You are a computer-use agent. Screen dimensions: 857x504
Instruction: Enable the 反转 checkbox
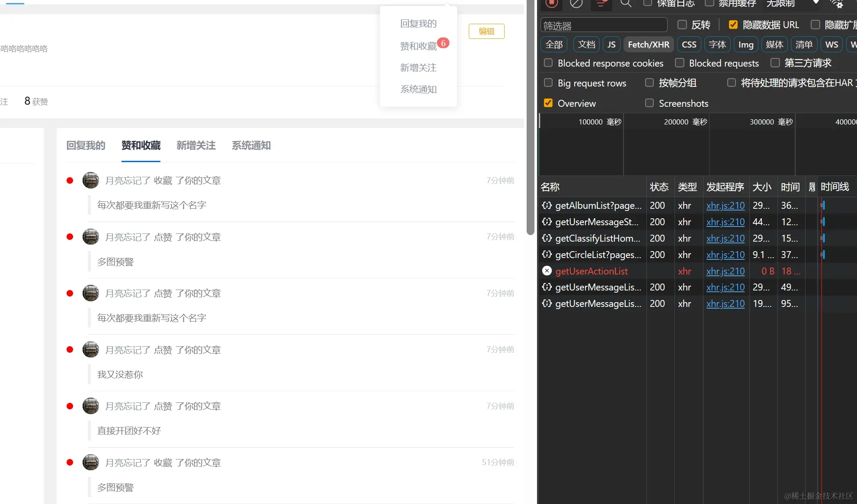pyautogui.click(x=682, y=25)
